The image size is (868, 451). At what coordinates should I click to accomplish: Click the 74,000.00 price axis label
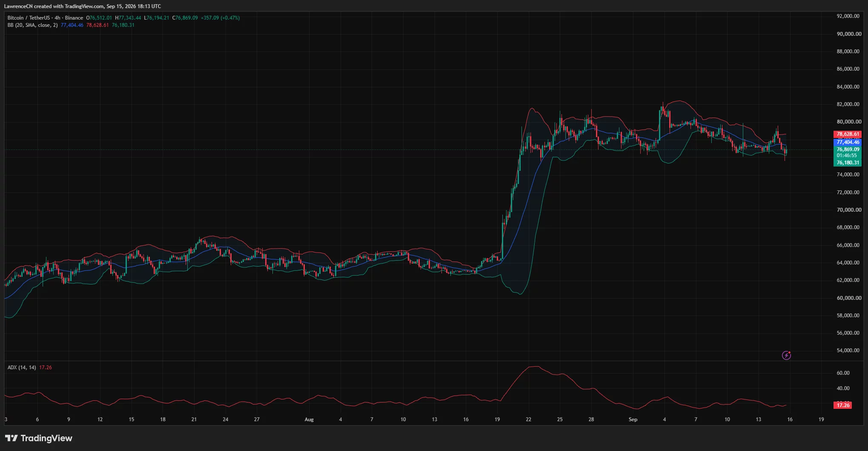(848, 175)
